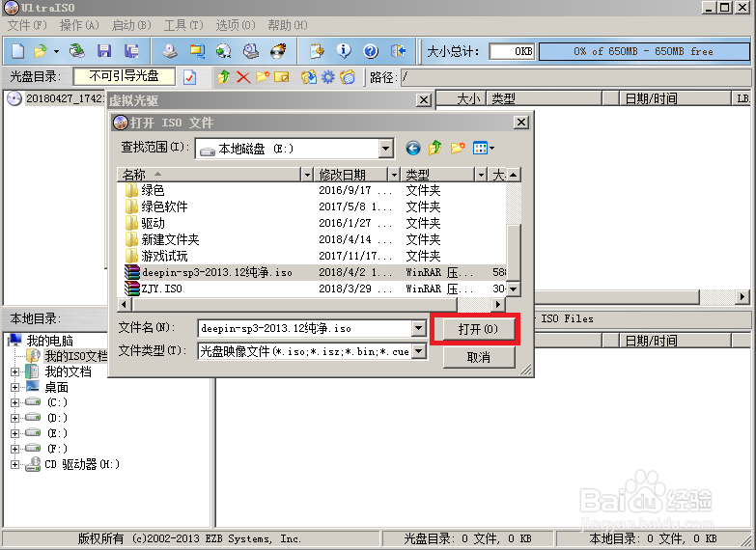Image resolution: width=756 pixels, height=550 pixels.
Task: Click the Open file toolbar icon
Action: pyautogui.click(x=41, y=51)
